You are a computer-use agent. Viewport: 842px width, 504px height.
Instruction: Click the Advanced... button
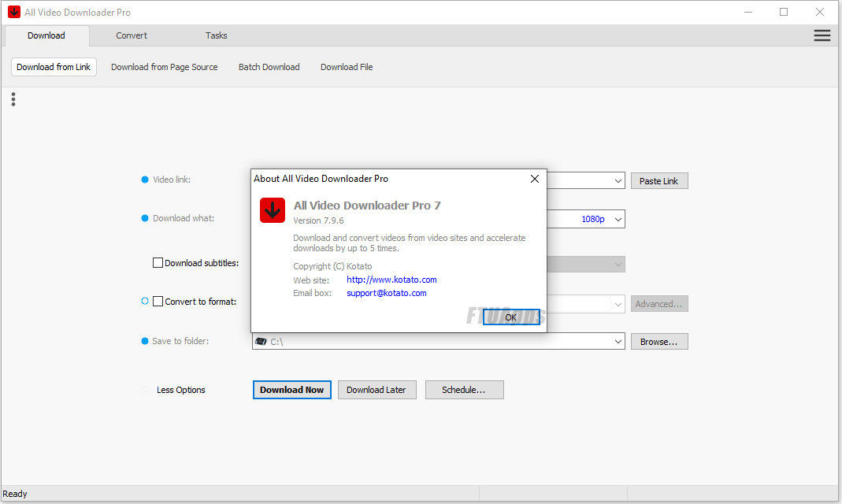click(x=659, y=304)
